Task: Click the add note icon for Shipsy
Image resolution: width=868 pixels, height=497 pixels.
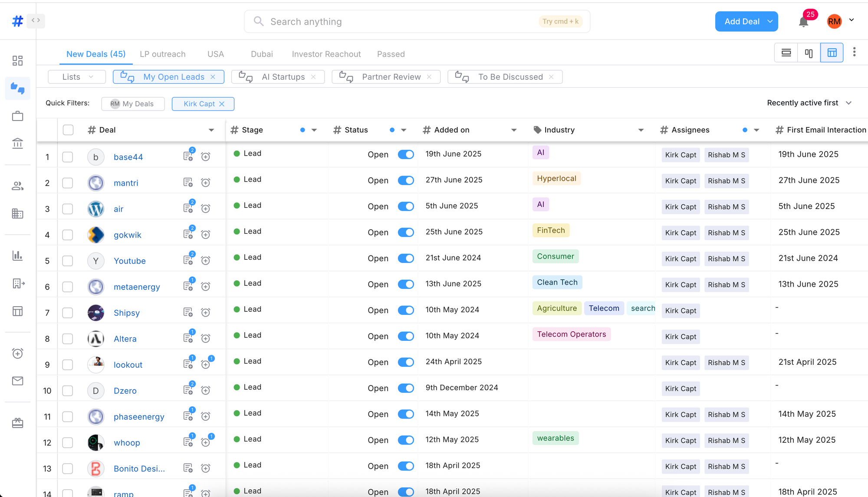Action: (188, 312)
